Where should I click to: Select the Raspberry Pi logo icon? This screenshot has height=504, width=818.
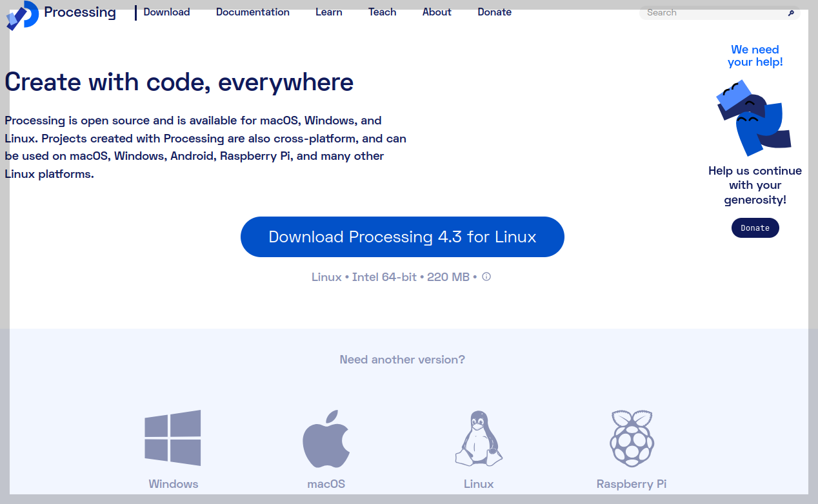(632, 438)
